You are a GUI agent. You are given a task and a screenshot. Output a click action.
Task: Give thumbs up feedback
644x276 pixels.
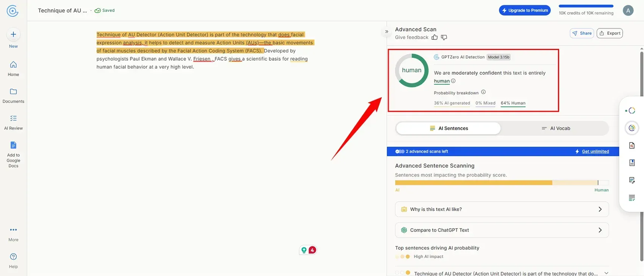pyautogui.click(x=435, y=37)
